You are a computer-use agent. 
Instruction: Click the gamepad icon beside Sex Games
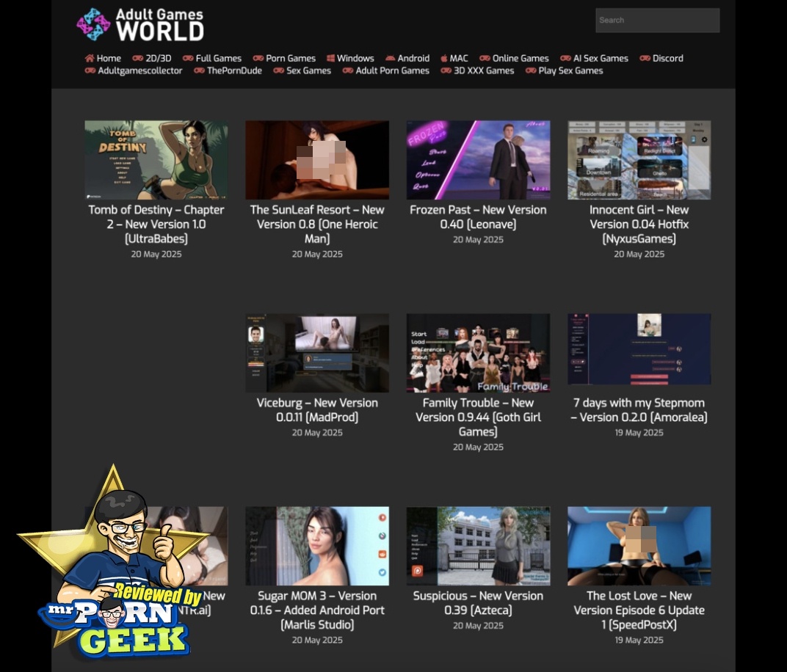point(278,70)
